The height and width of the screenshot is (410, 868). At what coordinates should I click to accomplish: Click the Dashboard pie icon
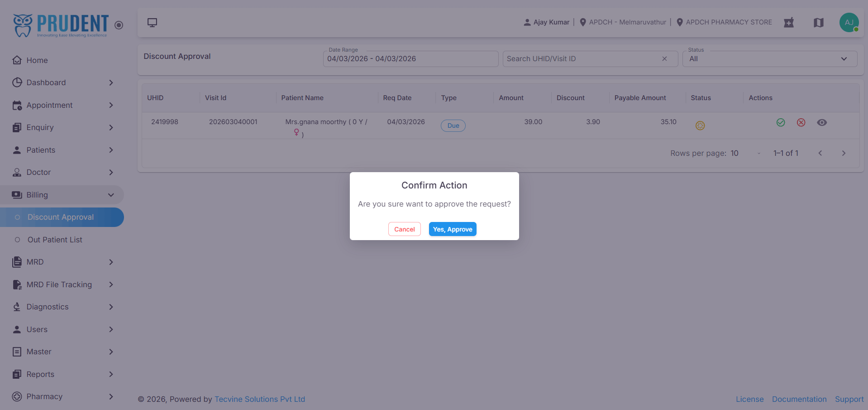click(17, 82)
